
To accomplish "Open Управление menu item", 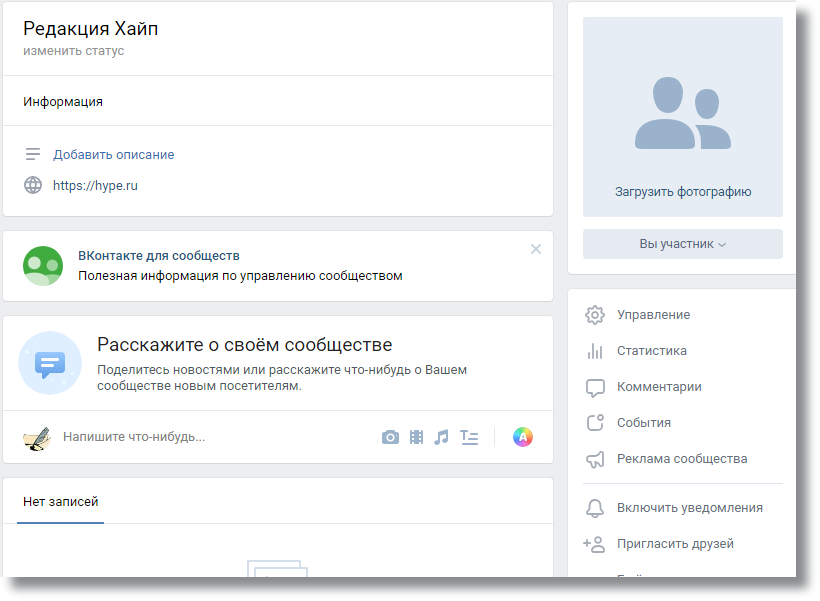I will click(654, 315).
